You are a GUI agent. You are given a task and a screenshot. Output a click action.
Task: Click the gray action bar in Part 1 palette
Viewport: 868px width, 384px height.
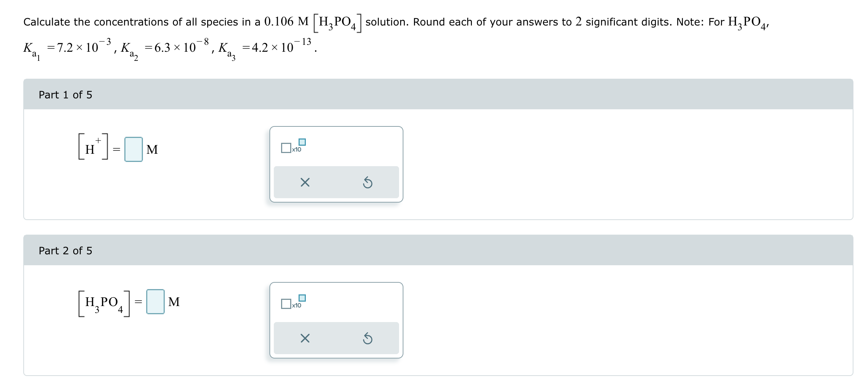[336, 182]
